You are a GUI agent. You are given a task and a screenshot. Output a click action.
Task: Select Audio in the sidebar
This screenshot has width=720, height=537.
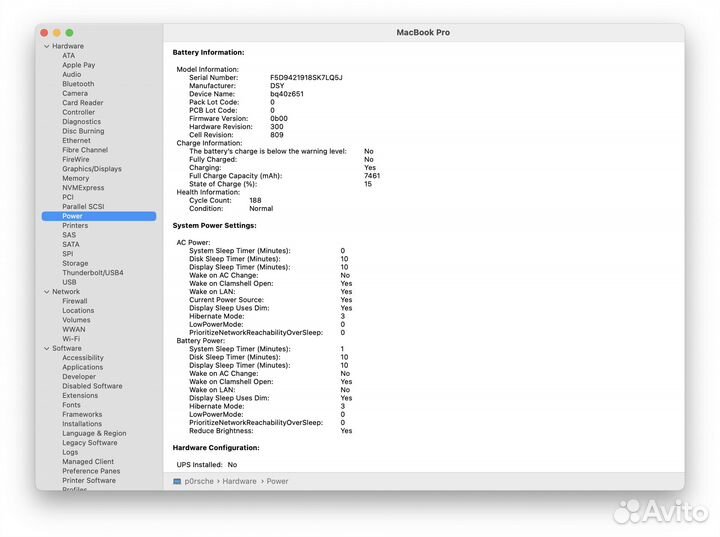pos(72,74)
